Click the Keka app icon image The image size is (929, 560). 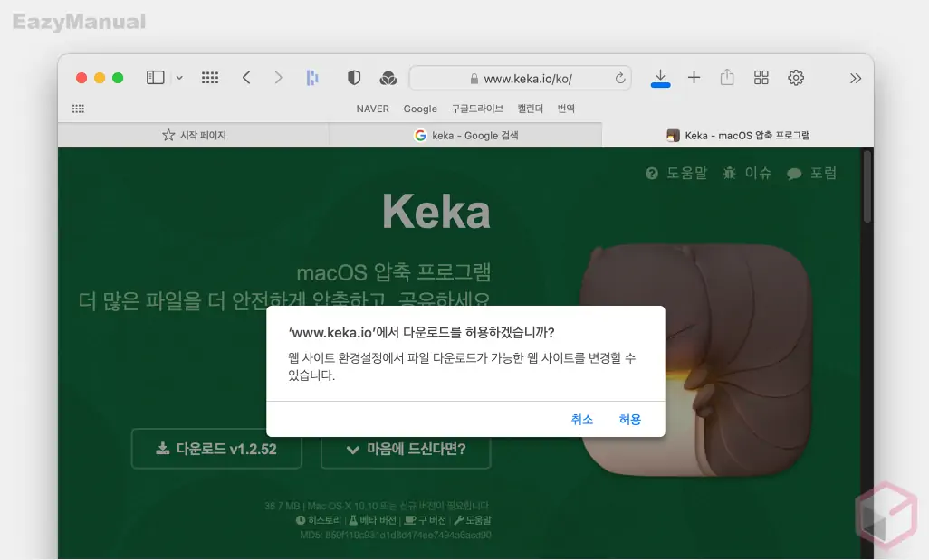coord(695,360)
